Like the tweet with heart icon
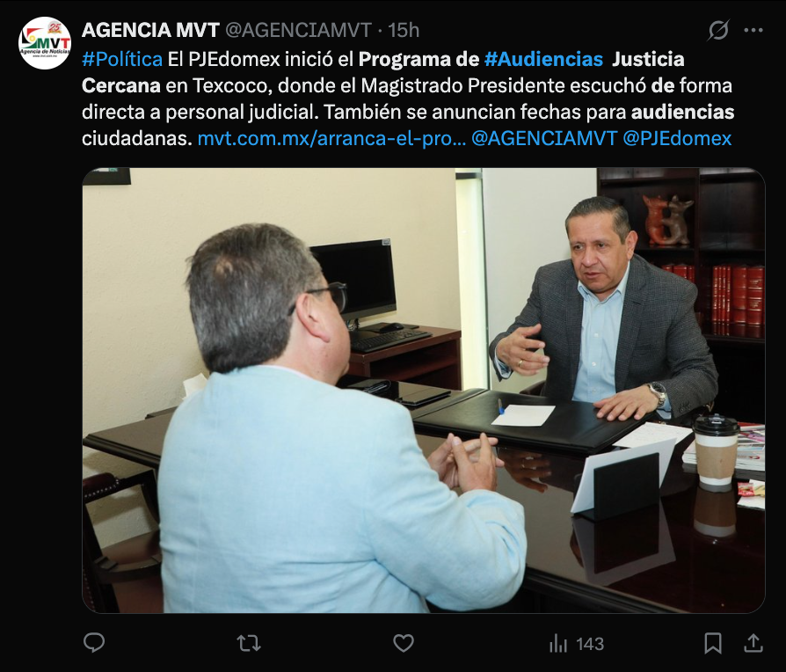 click(x=403, y=643)
